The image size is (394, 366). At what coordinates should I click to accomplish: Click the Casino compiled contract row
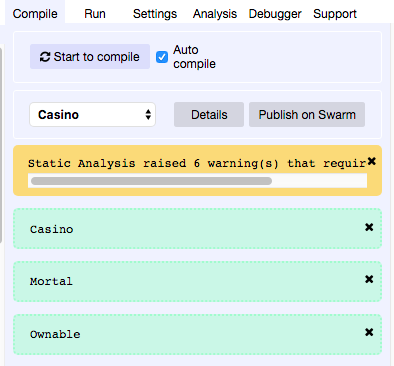coord(197,229)
